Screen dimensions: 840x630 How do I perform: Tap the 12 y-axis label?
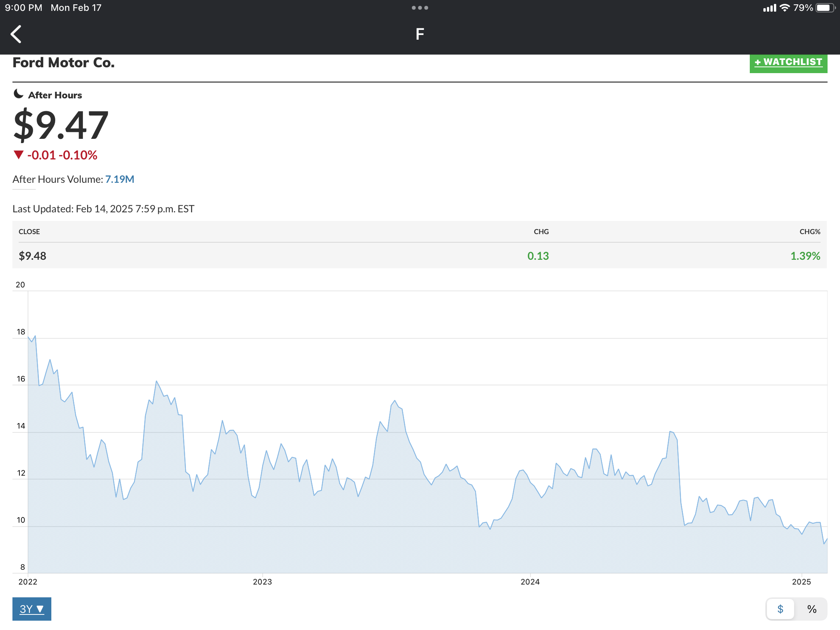coord(21,473)
